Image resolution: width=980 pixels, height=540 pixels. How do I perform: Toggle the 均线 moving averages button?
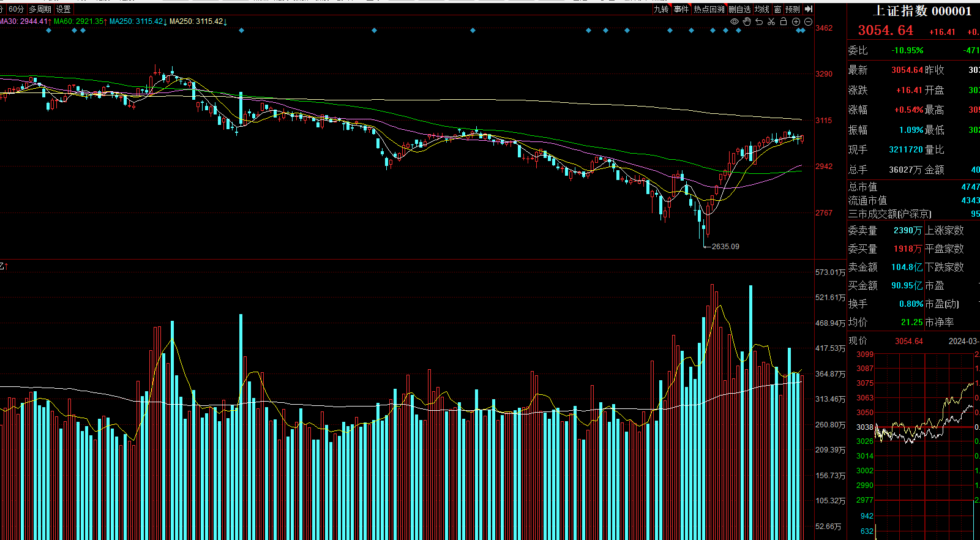[x=761, y=9]
